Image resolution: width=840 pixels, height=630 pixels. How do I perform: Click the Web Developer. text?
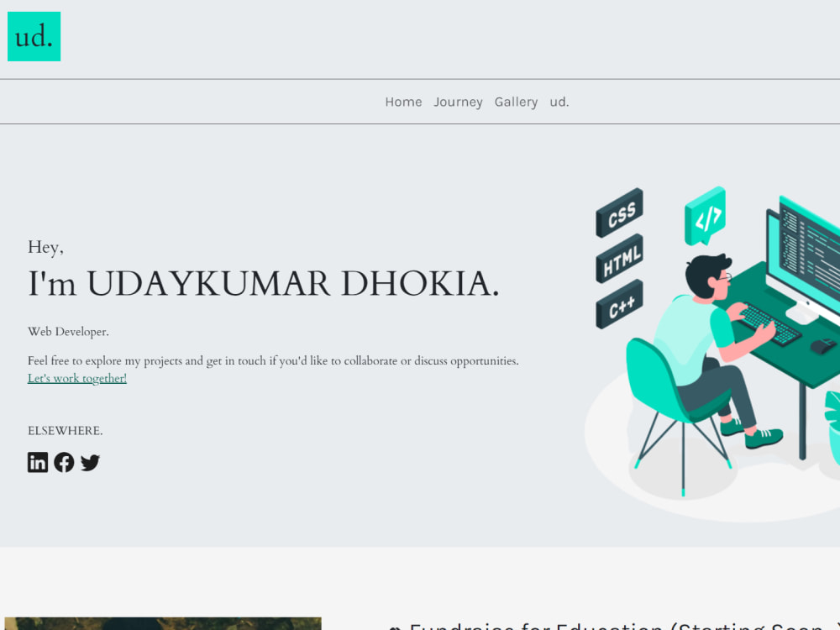point(68,332)
